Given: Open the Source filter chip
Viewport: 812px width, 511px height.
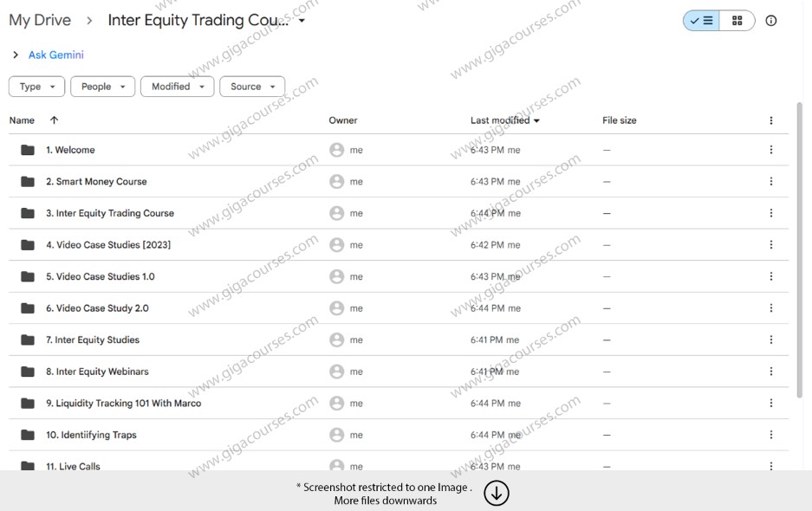Looking at the screenshot, I should [x=251, y=87].
